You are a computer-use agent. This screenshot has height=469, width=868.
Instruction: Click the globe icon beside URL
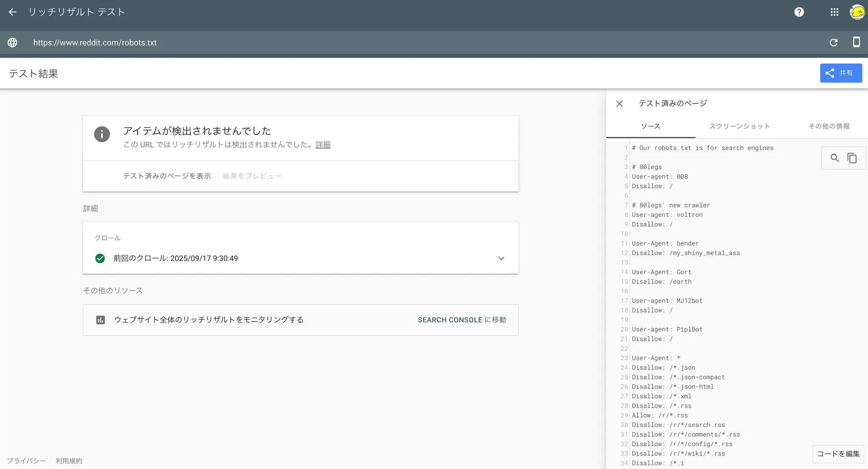[x=12, y=42]
